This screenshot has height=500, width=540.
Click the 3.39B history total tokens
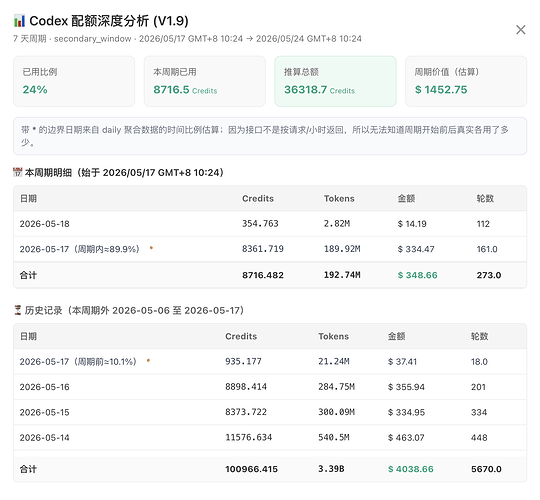click(331, 469)
